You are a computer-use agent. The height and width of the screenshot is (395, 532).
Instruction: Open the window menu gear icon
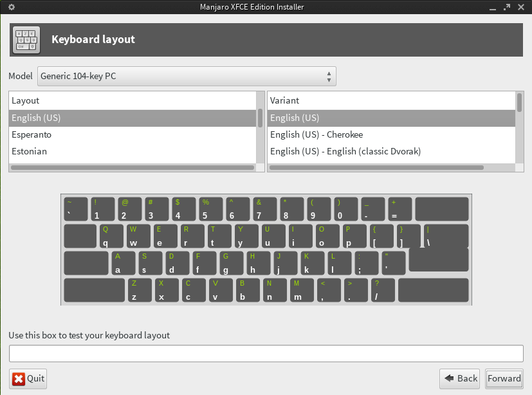click(11, 7)
